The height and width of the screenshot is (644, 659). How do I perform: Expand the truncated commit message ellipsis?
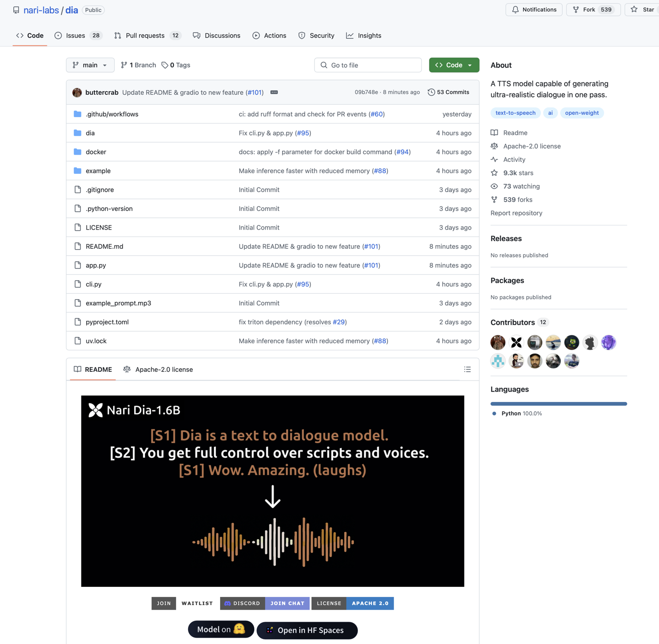click(x=274, y=92)
